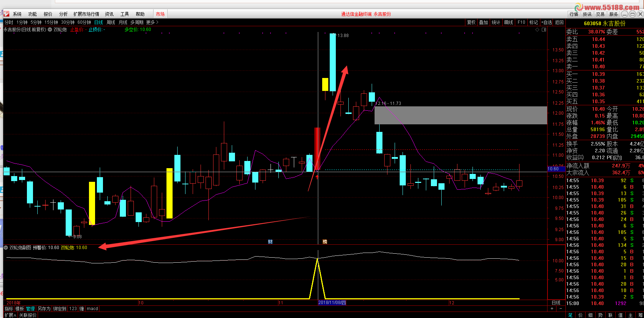
Task: Select the 5分钟 period
Action: point(36,22)
